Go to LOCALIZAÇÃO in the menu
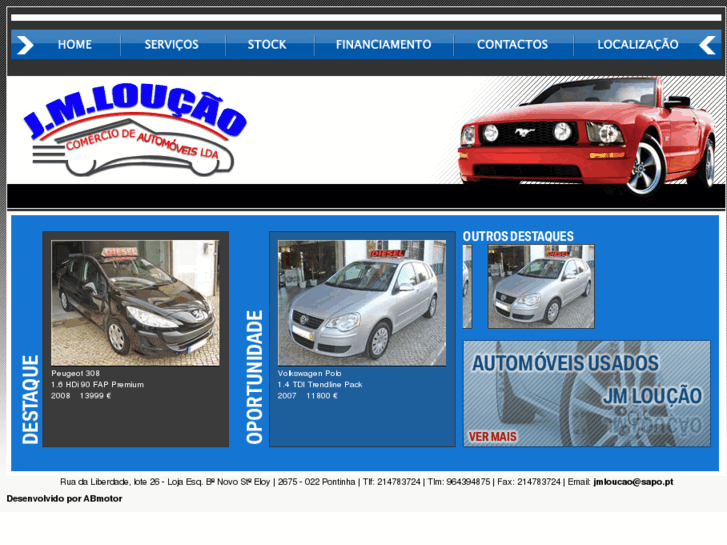Image resolution: width=727 pixels, height=545 pixels. click(638, 45)
